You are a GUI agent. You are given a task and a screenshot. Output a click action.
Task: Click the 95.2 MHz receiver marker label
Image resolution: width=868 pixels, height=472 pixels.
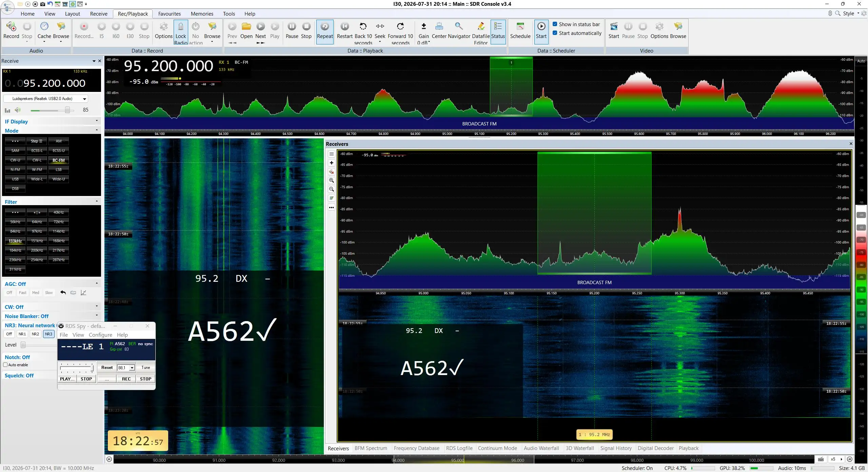(594, 434)
